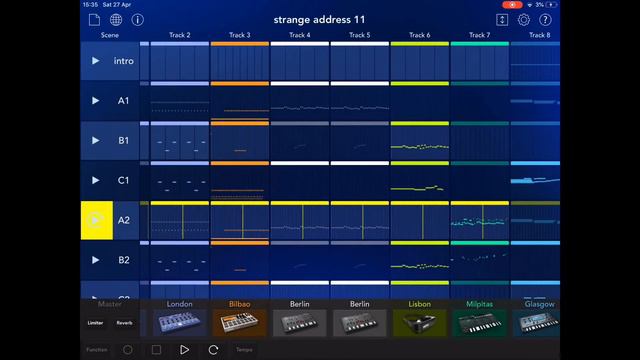The width and height of the screenshot is (640, 360).
Task: Select the Lisbon gadget thumbnail
Action: tap(420, 323)
